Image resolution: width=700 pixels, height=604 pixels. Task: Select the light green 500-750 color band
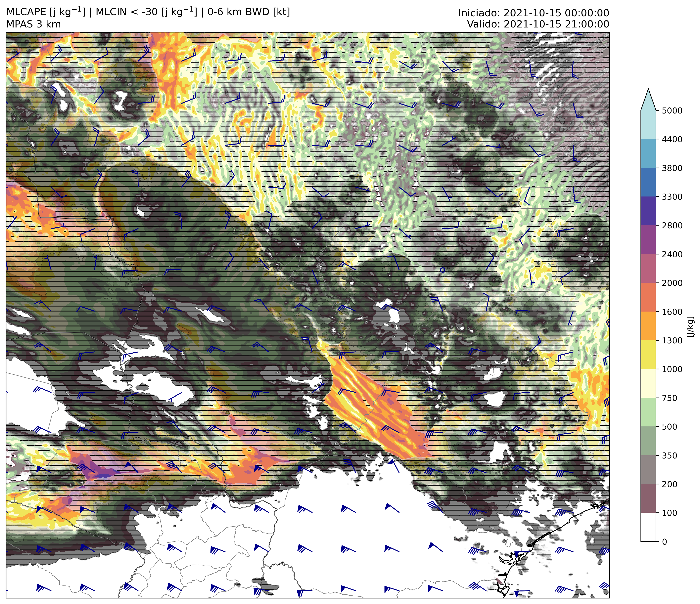coord(648,412)
